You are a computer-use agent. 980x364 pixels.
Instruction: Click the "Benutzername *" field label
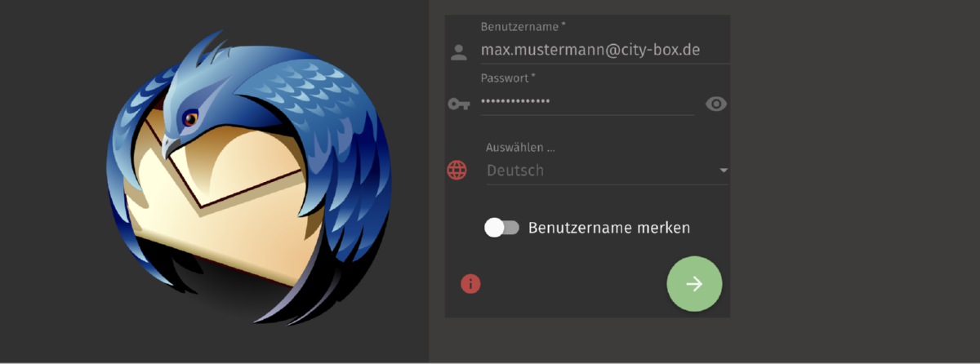tap(523, 27)
